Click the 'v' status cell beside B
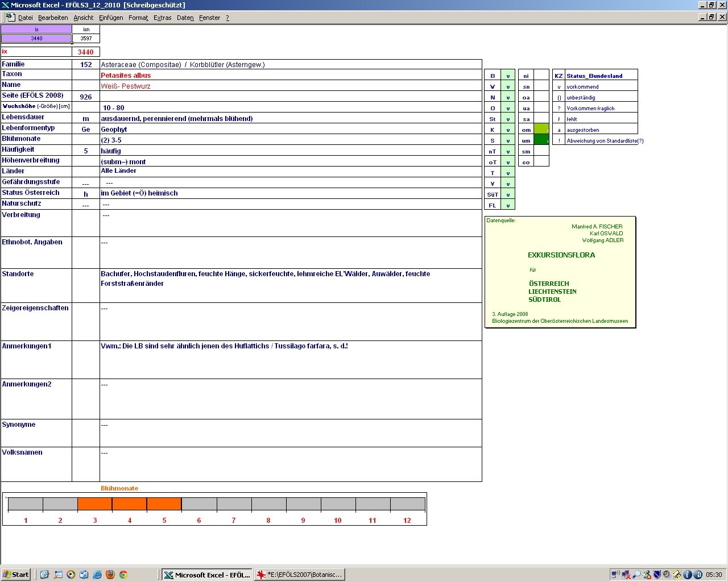The width and height of the screenshot is (728, 582). (x=508, y=76)
